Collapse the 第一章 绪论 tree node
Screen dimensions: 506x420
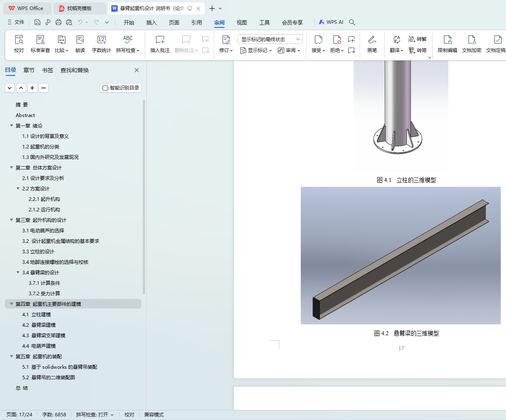11,125
